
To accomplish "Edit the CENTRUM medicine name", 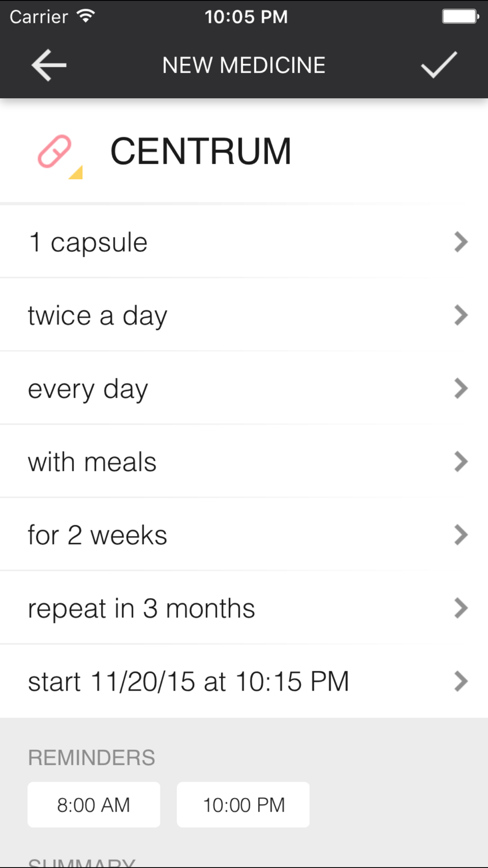I will pos(201,151).
